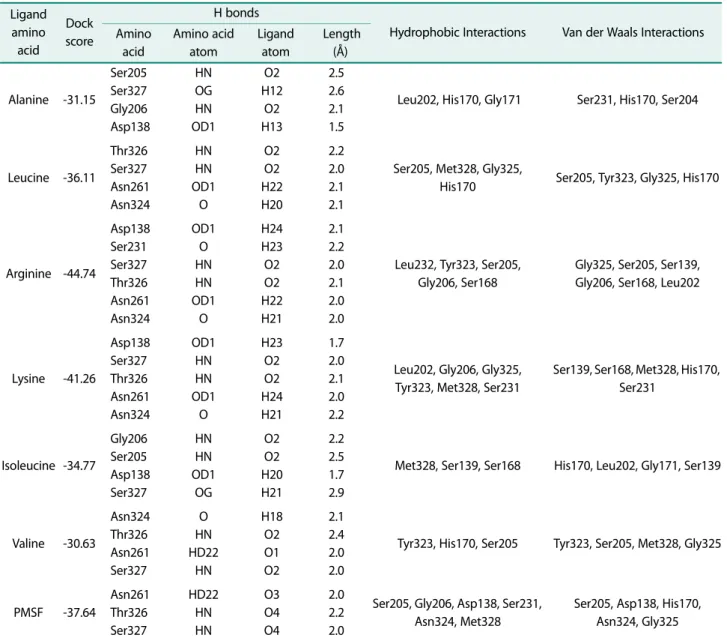Screen dimensions: 727x641
Task: Click hydrophobic cell 'Met328, Ser139, Ser168'
Action: 458,465
